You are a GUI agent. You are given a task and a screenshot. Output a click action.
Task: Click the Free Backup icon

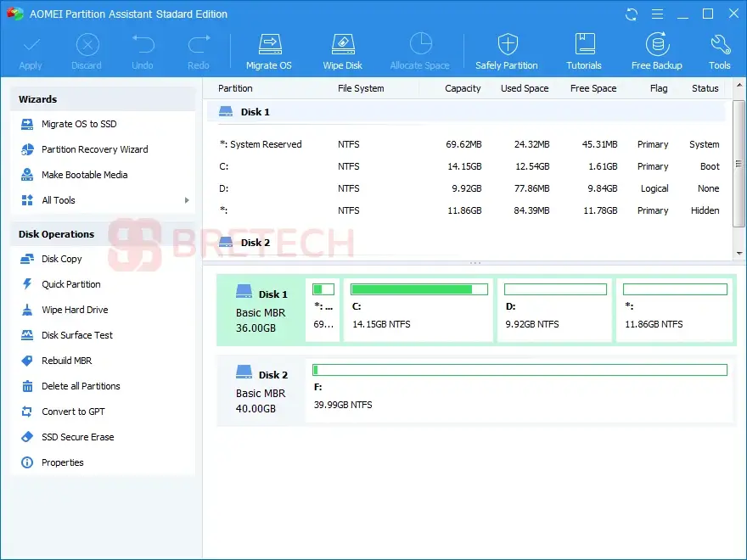[656, 49]
